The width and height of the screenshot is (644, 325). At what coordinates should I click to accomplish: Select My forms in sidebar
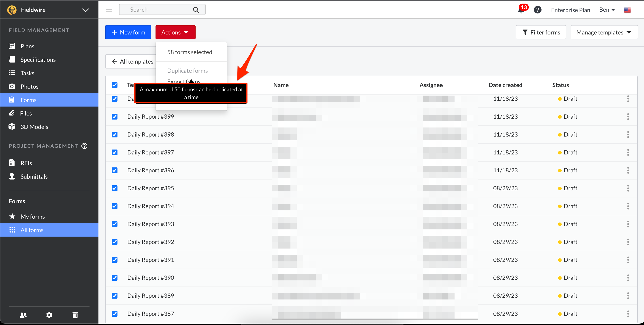click(x=32, y=216)
